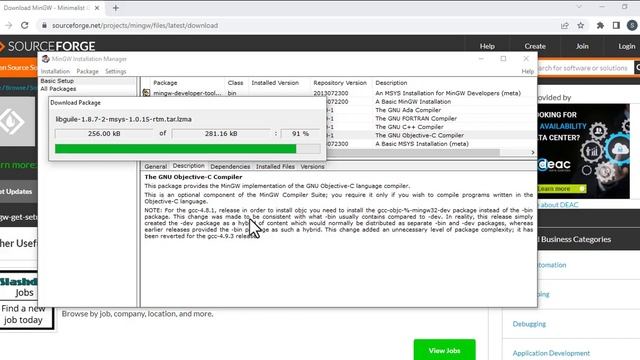640x360 pixels.
Task: Switch to the Installed Files tab
Action: pos(275,167)
